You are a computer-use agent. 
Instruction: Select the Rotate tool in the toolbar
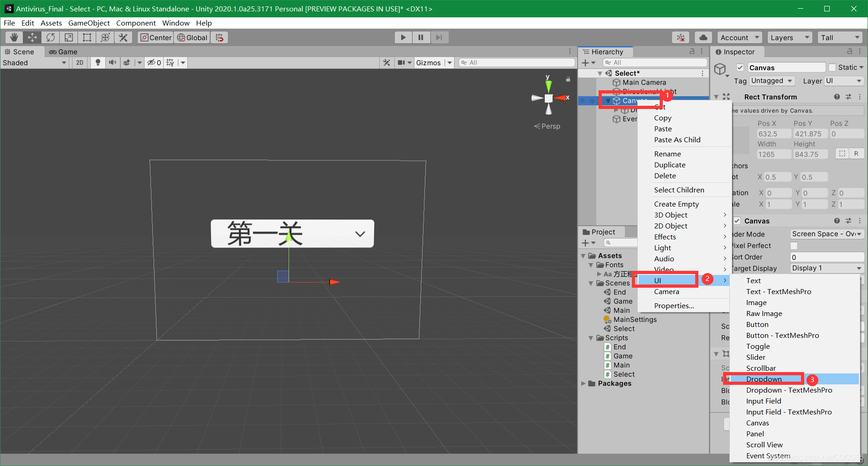[x=50, y=37]
